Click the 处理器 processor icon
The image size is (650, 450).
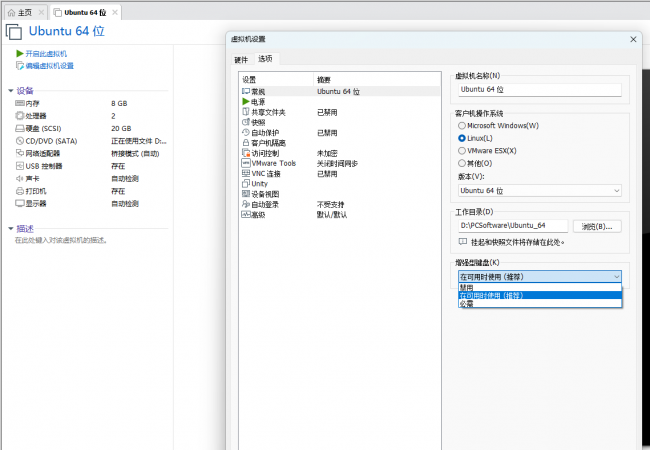20,116
